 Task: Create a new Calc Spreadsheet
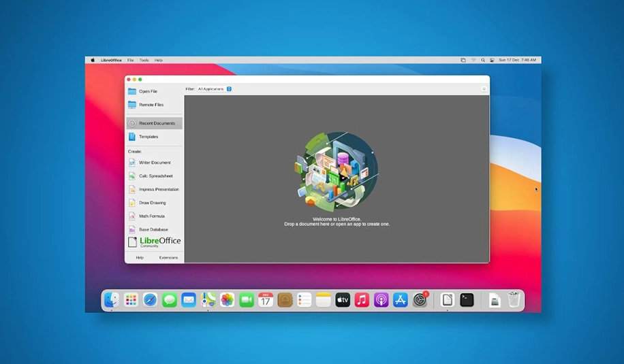tap(154, 176)
